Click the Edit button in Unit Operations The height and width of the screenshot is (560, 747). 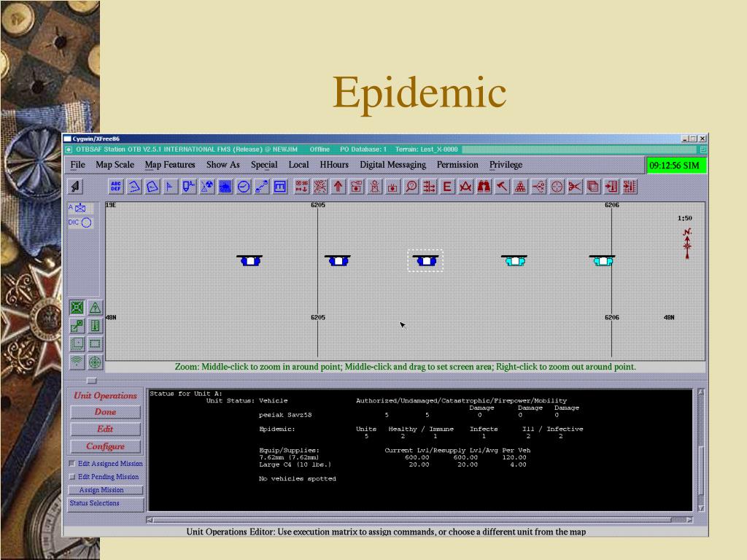tap(105, 429)
